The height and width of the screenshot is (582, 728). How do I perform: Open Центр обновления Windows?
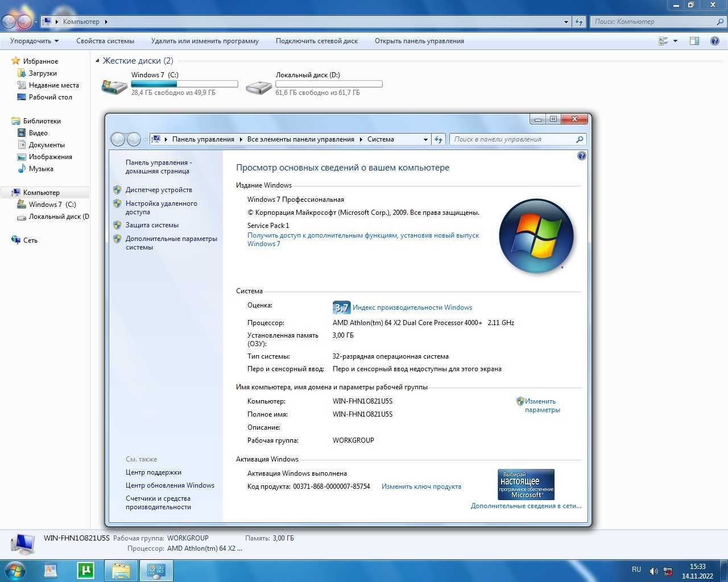click(170, 485)
